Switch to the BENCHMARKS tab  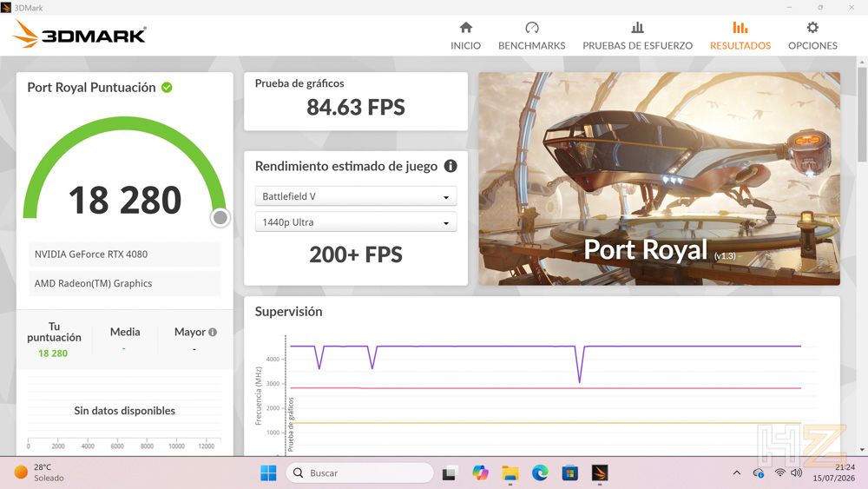pyautogui.click(x=531, y=36)
